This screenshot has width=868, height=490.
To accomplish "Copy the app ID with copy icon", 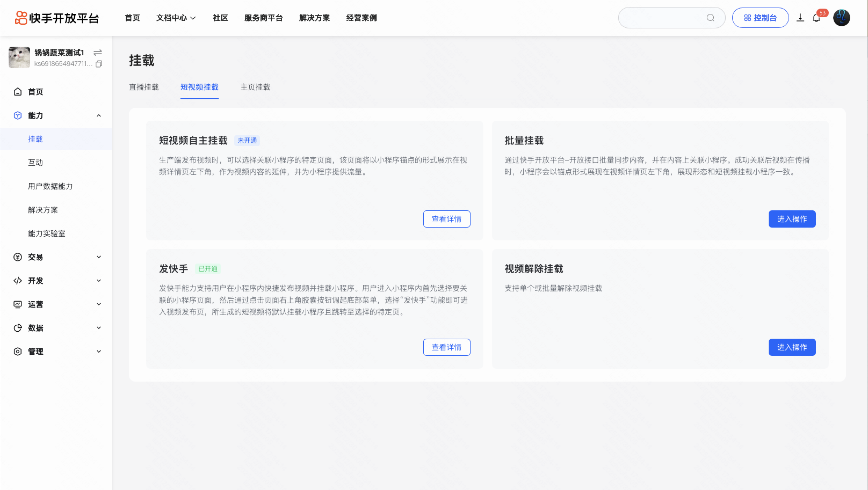I will (99, 64).
